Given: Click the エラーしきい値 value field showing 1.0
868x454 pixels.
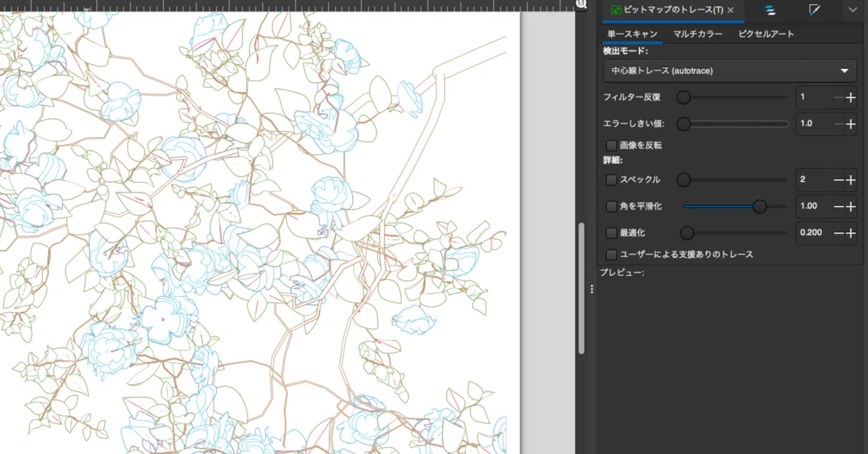Looking at the screenshot, I should 814,123.
